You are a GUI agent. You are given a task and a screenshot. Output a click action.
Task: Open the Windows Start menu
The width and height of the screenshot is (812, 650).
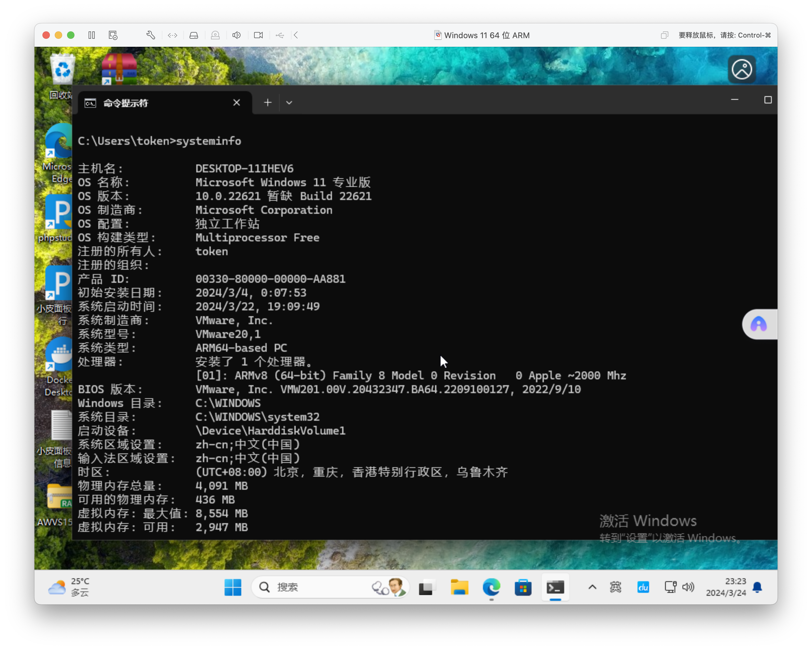233,587
